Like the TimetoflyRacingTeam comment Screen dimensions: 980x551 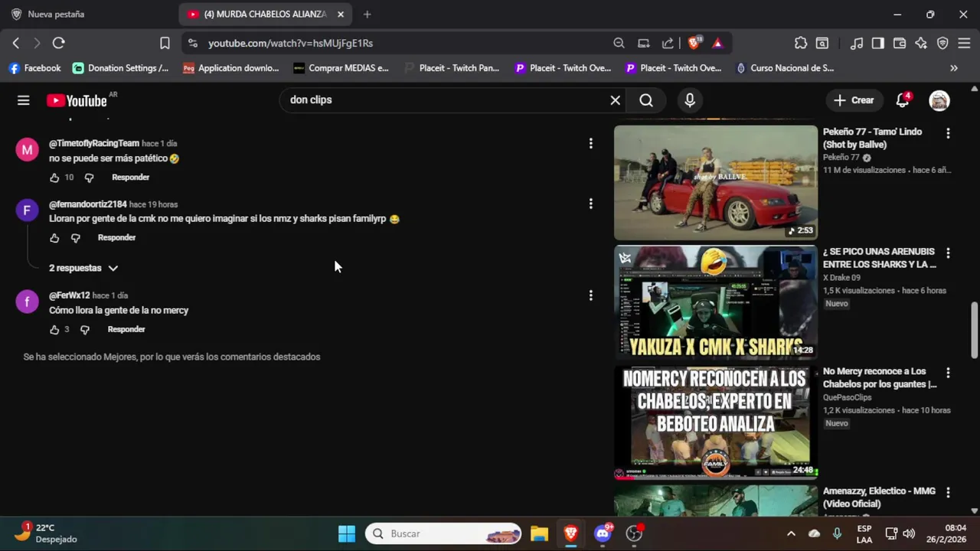click(54, 178)
